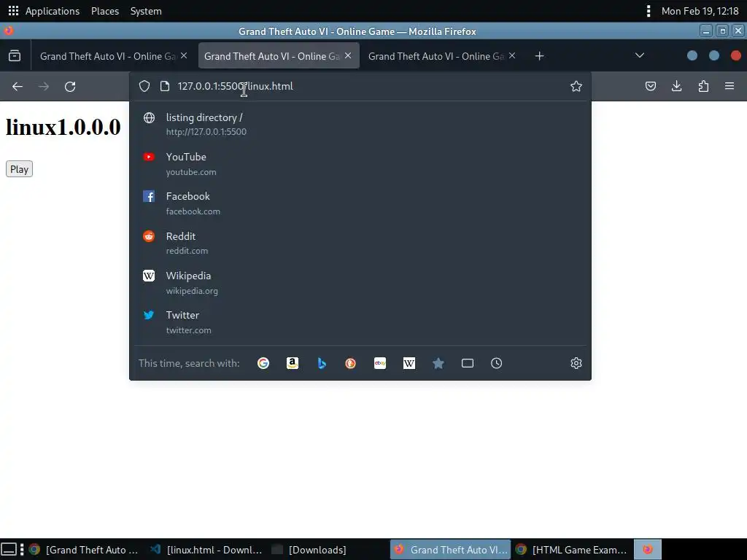Switch to Downloads taskbar window
The height and width of the screenshot is (560, 747).
click(x=309, y=550)
